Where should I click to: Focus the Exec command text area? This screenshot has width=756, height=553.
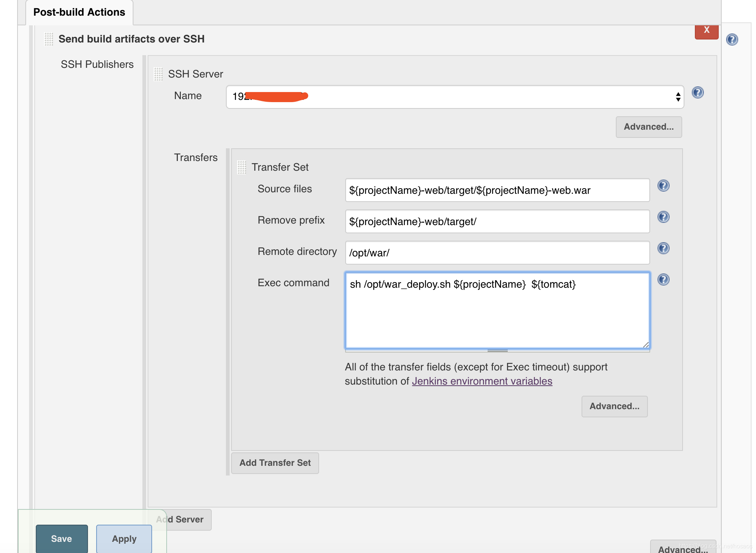point(497,310)
